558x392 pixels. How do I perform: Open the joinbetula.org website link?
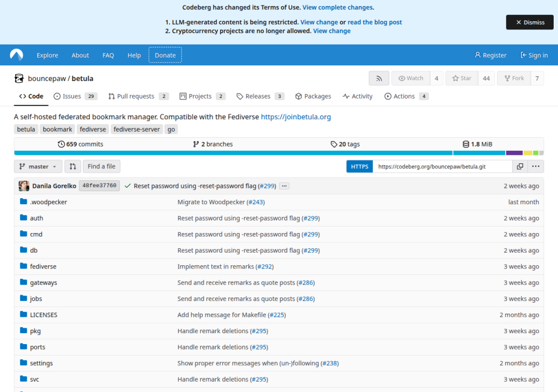(296, 117)
